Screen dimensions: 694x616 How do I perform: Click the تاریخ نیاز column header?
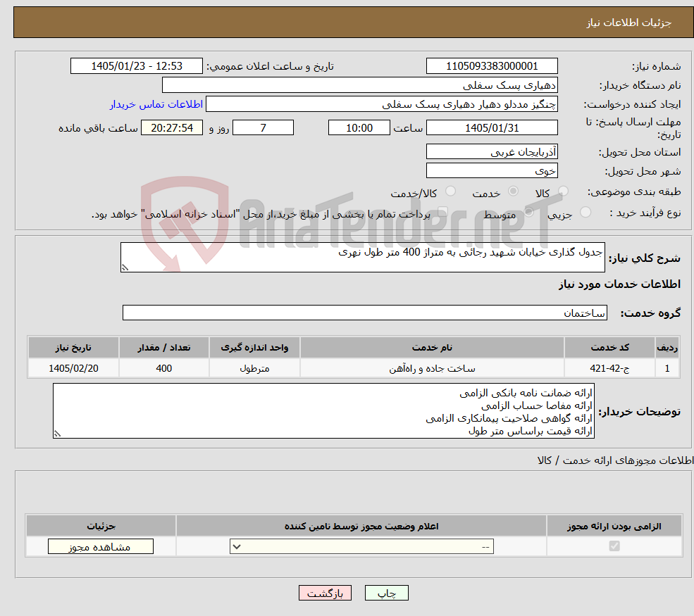[x=73, y=347]
